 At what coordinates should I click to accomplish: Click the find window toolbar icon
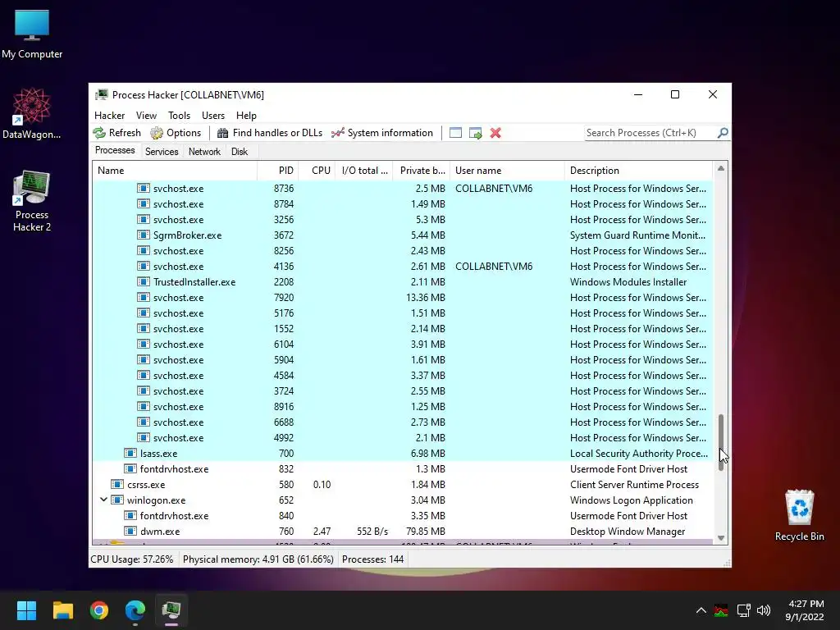(455, 133)
